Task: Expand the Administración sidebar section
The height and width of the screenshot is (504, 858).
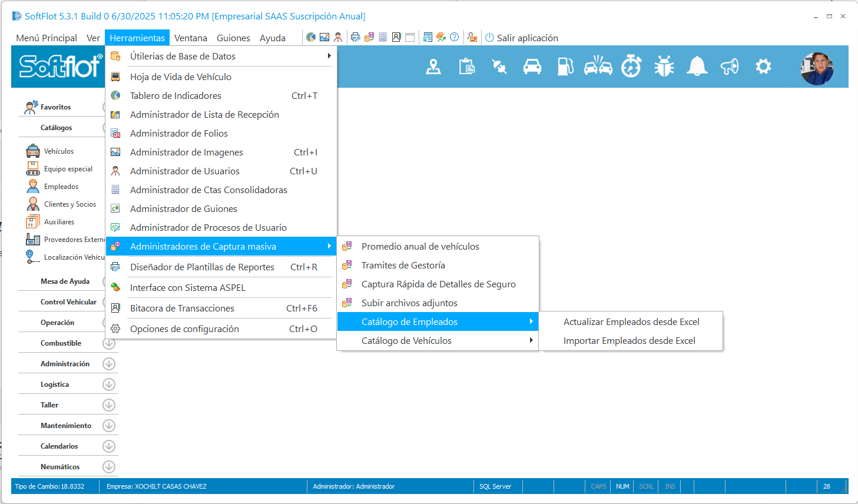Action: [109, 364]
